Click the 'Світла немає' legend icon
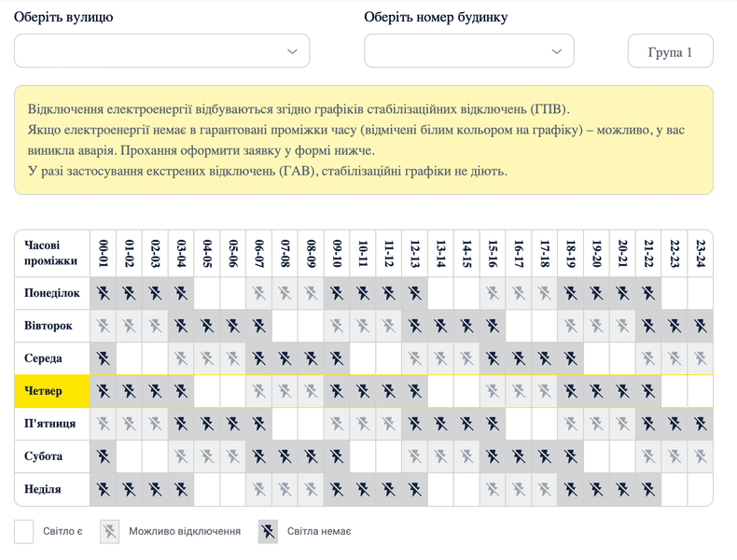Screen dimensions: 737x560 [x=269, y=532]
